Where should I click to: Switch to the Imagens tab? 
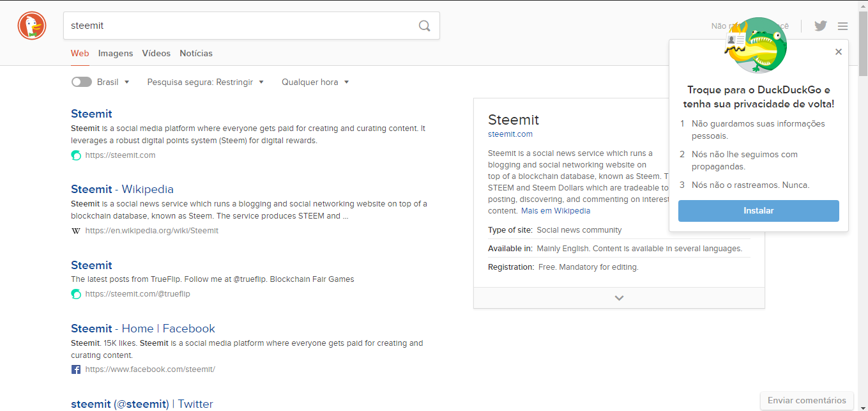click(116, 53)
